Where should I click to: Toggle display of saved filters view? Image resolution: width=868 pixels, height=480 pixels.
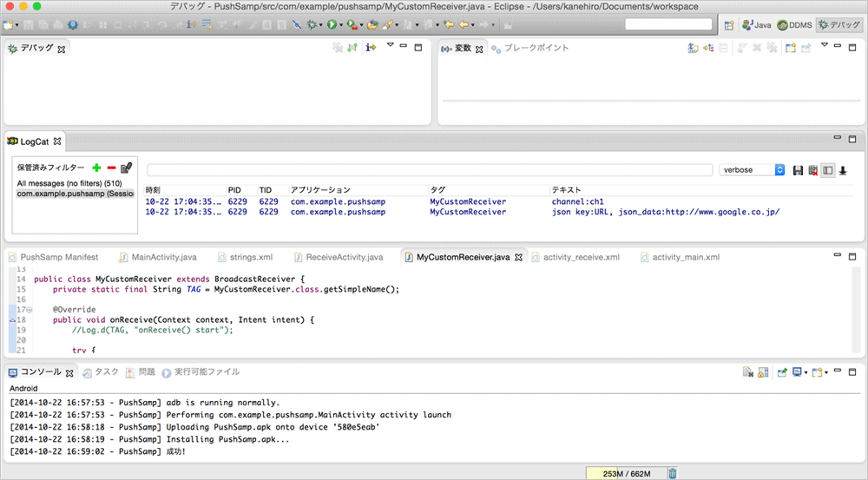coord(827,170)
